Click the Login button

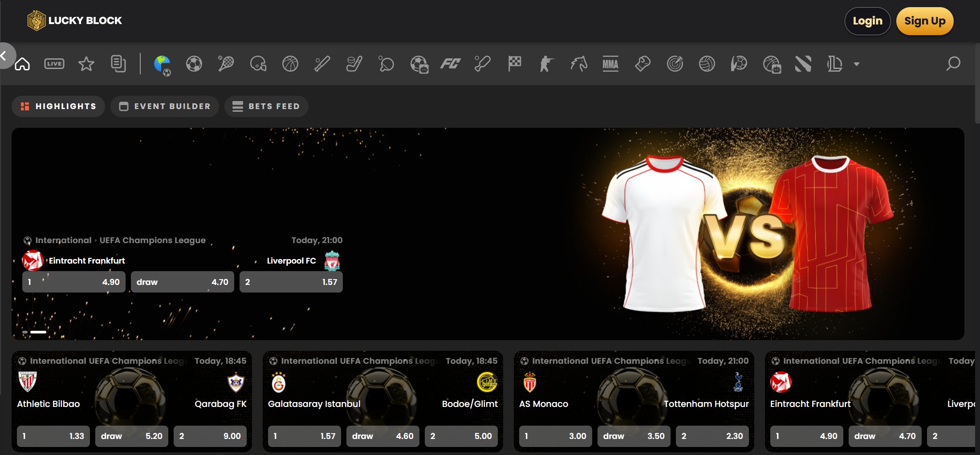click(x=867, y=21)
